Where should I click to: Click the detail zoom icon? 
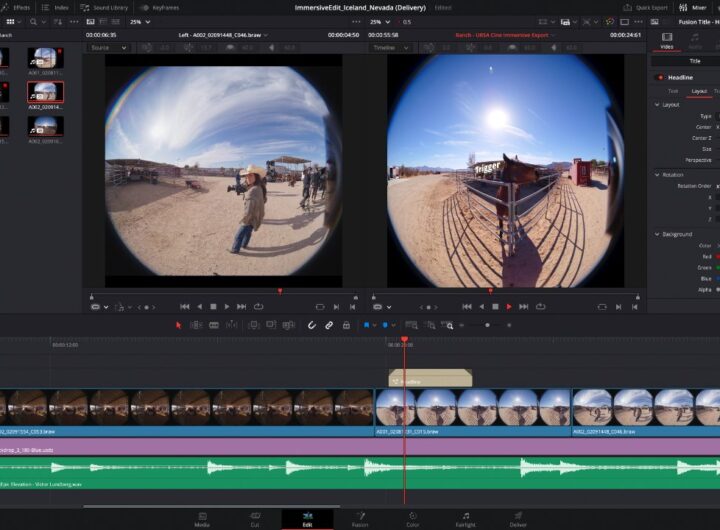click(429, 325)
